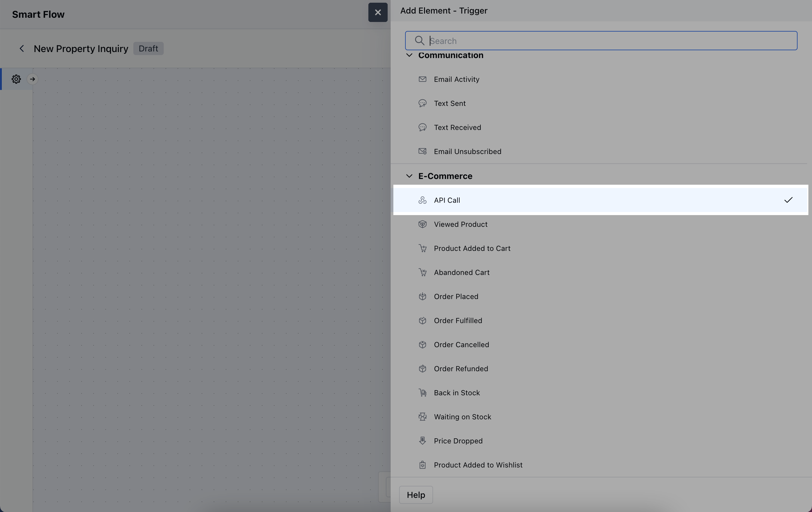Open the Help button
Screen dimensions: 812x512
click(x=416, y=495)
